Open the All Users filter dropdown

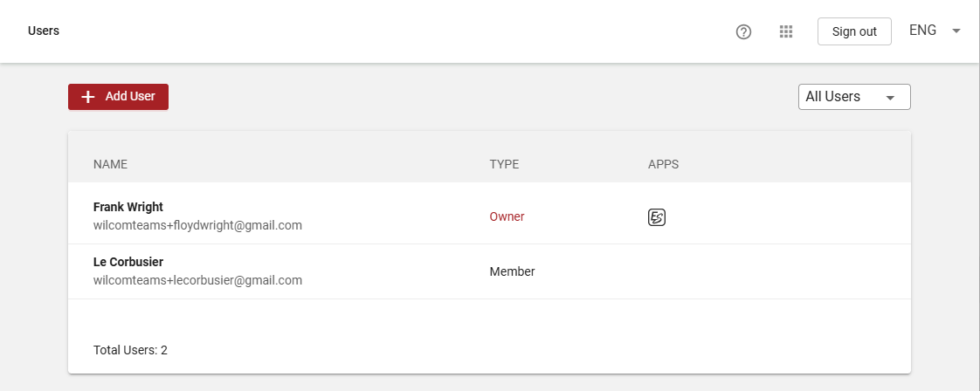854,97
